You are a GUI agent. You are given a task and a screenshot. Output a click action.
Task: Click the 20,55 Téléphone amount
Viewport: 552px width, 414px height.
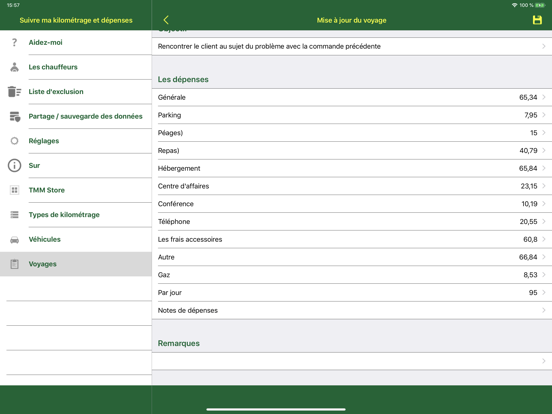(528, 222)
